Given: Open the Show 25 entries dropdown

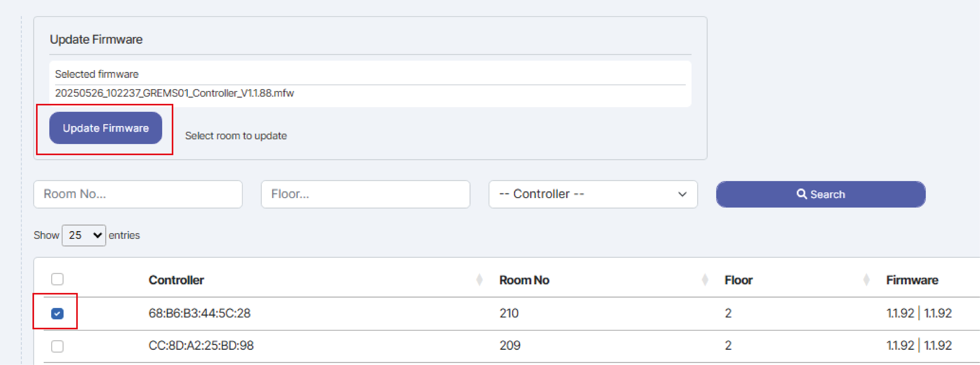Looking at the screenshot, I should (84, 235).
